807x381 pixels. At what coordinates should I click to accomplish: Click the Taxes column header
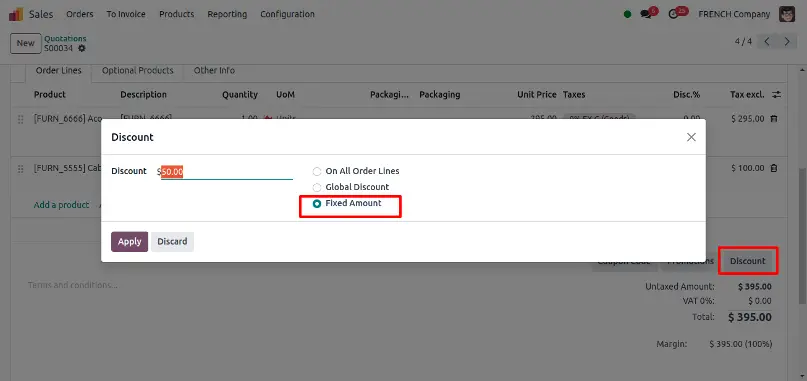click(574, 95)
